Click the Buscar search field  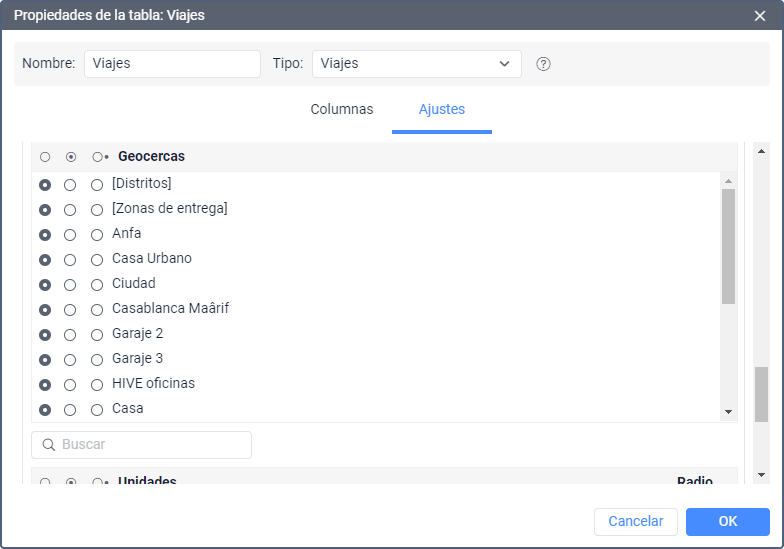[x=142, y=445]
